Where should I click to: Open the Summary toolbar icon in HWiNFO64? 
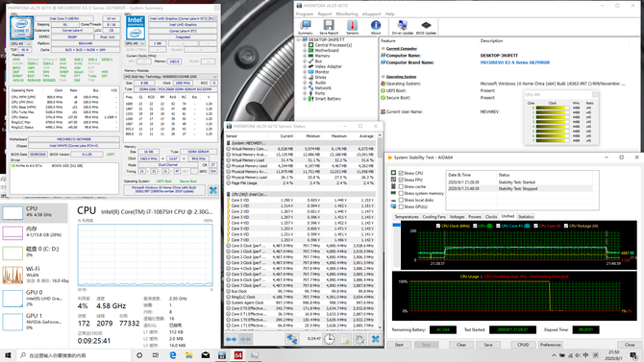305,27
